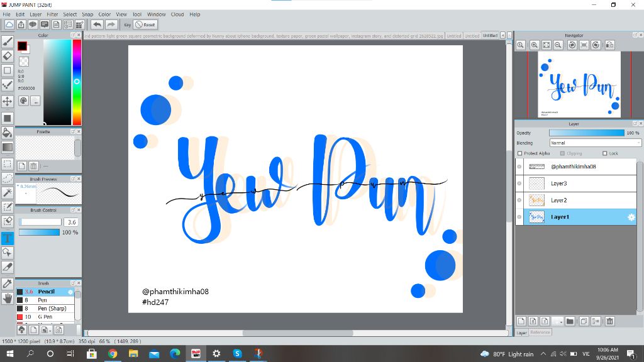This screenshot has height=362, width=644.
Task: Activate the rectangular Select tool
Action: [8, 164]
